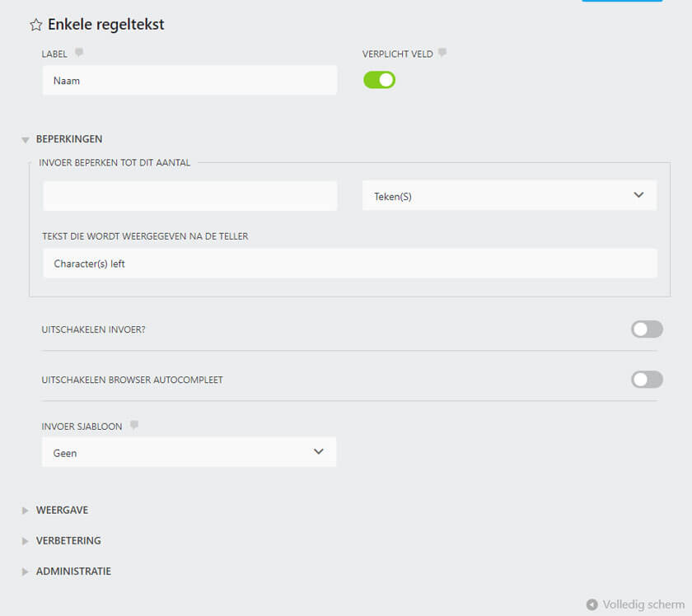Open the tooltip bubble next to LABEL
This screenshot has width=692, height=616.
pyautogui.click(x=79, y=51)
